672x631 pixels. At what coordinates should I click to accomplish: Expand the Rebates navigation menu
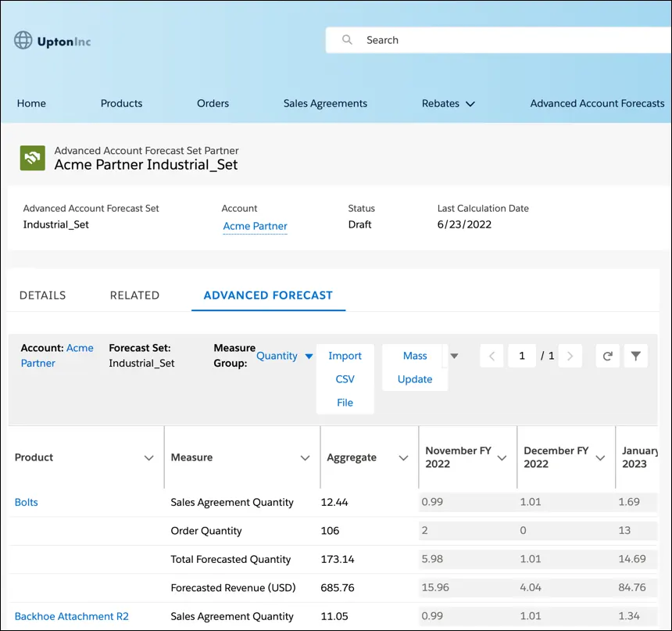tap(471, 102)
